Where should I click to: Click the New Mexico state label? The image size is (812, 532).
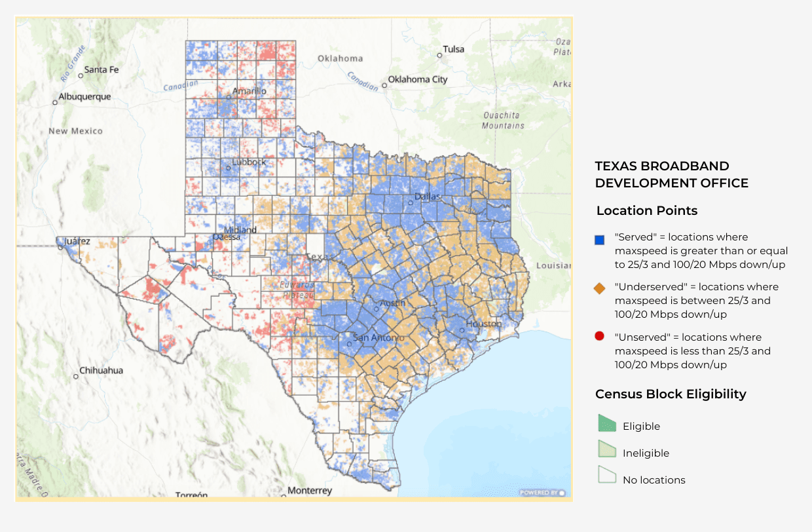click(76, 131)
